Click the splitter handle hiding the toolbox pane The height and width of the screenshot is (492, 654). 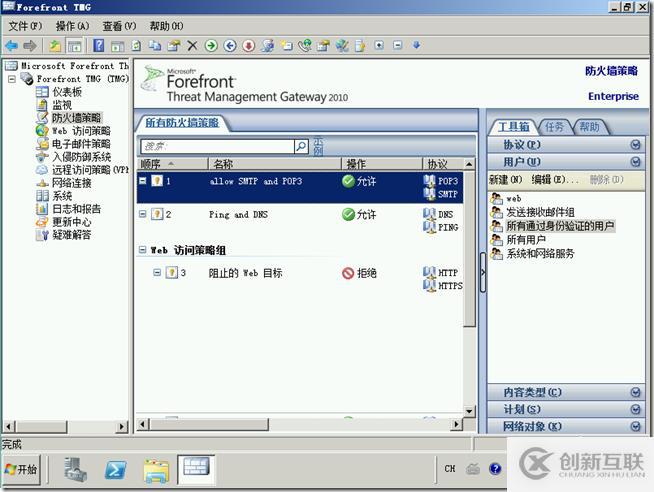point(483,273)
